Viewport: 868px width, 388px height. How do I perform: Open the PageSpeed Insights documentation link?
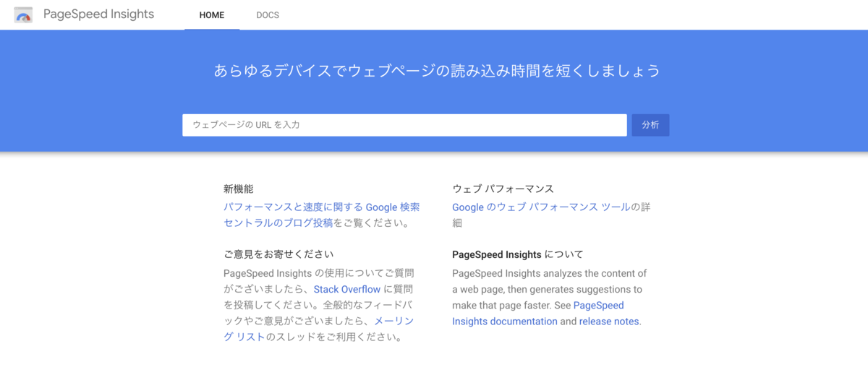click(x=538, y=314)
